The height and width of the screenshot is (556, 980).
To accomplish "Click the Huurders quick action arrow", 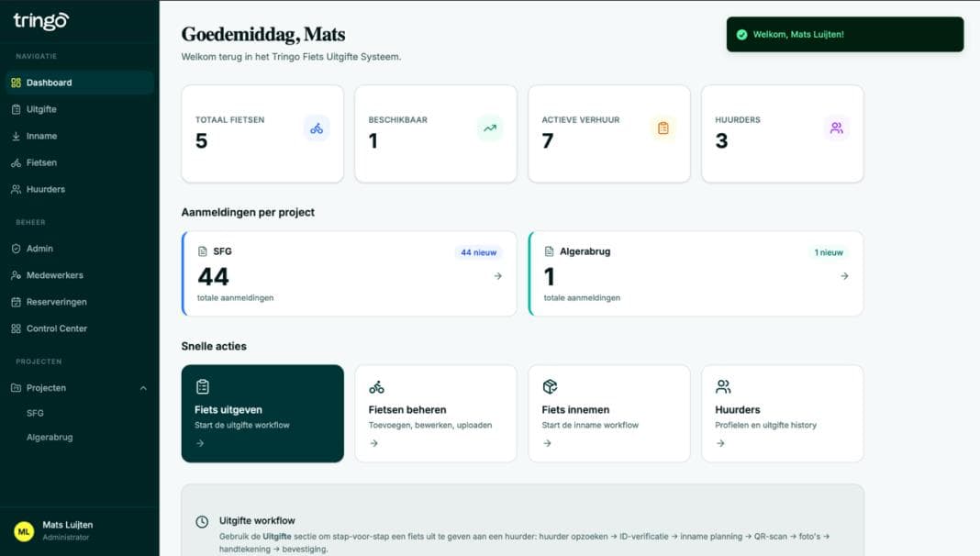I will [x=720, y=443].
